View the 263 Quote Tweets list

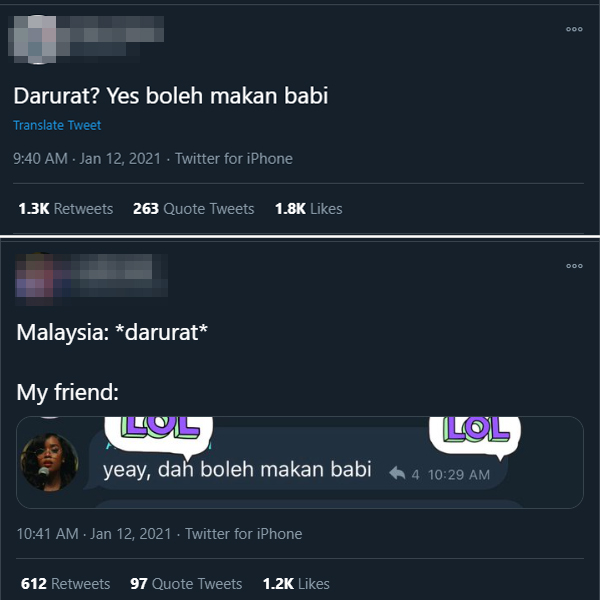point(193,209)
